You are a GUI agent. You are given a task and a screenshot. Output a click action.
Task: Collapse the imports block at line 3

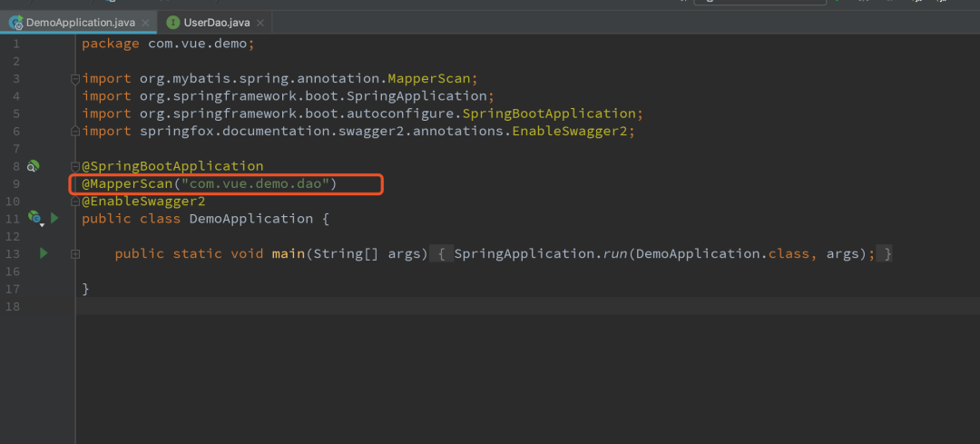(76, 79)
